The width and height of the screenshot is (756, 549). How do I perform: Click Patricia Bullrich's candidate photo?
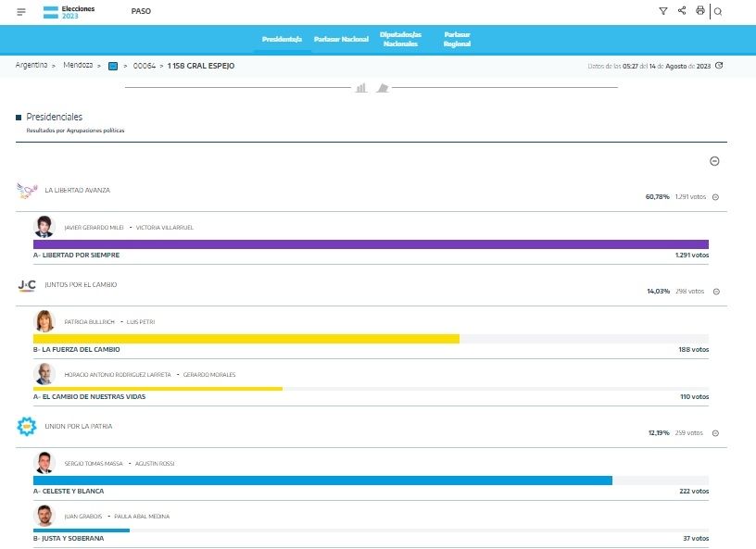point(44,321)
